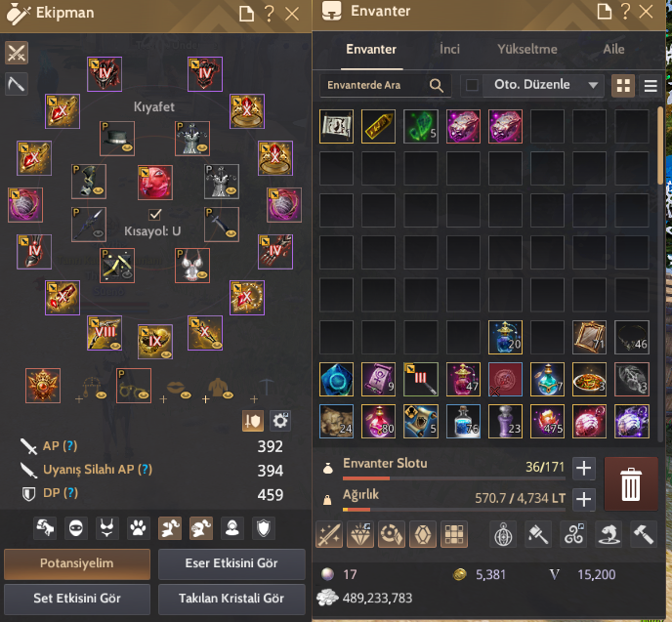This screenshot has height=622, width=672.
Task: Increase weight limit with Ağırlık plus button
Action: click(584, 499)
